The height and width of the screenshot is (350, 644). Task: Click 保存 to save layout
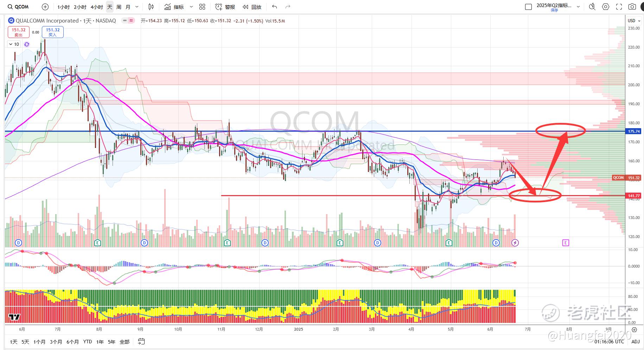pyautogui.click(x=554, y=11)
